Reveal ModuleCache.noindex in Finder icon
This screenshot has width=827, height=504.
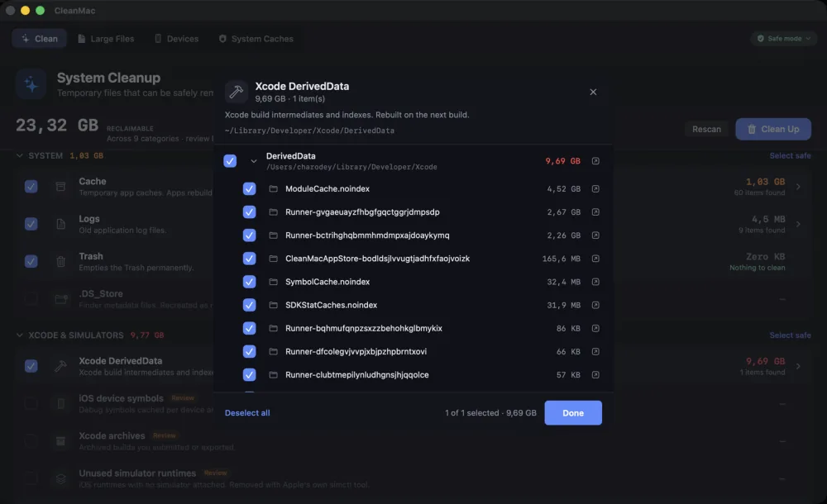(x=595, y=188)
